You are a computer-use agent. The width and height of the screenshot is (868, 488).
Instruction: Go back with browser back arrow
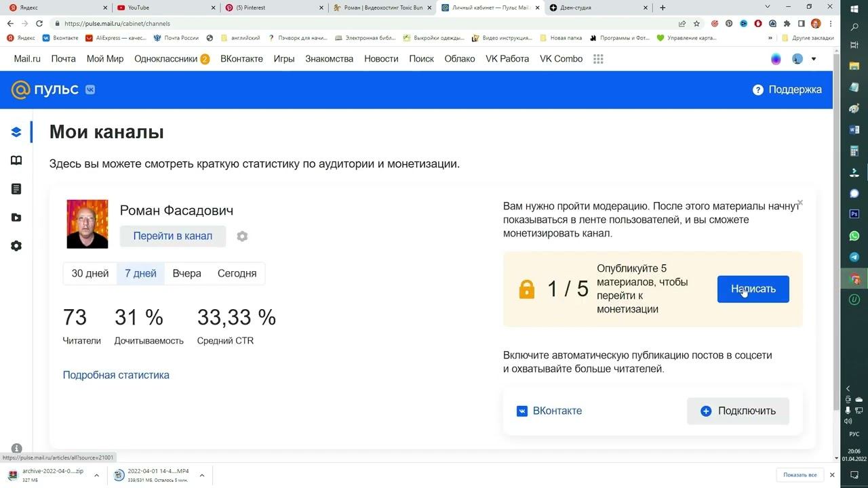[9, 24]
